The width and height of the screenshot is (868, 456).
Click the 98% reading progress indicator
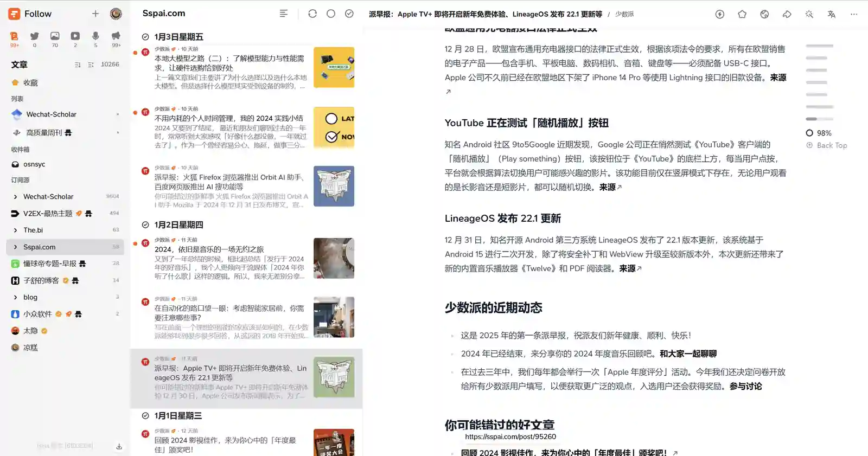(819, 133)
